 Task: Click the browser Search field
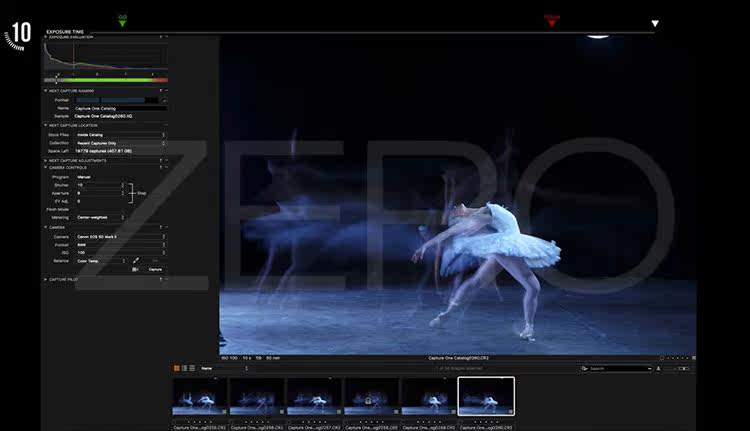[620, 368]
